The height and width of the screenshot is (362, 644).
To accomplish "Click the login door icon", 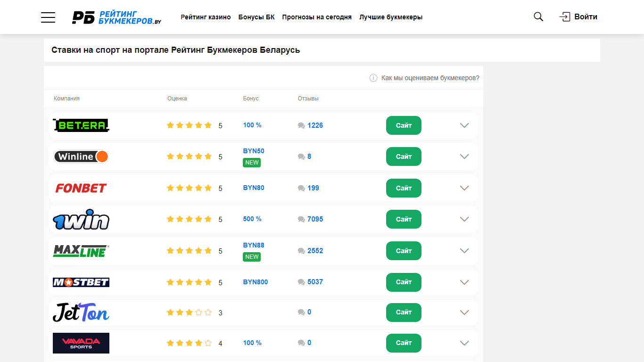I will tap(565, 17).
